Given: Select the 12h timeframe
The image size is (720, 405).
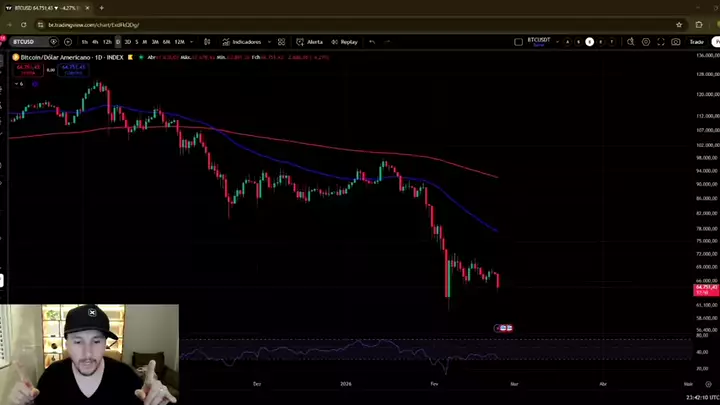Looking at the screenshot, I should point(107,42).
